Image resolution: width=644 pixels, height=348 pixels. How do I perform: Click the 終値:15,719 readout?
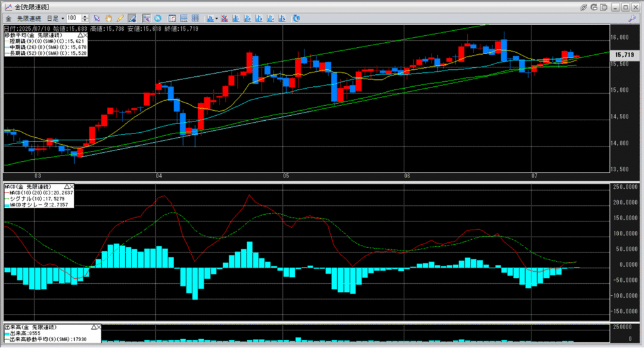pos(182,29)
